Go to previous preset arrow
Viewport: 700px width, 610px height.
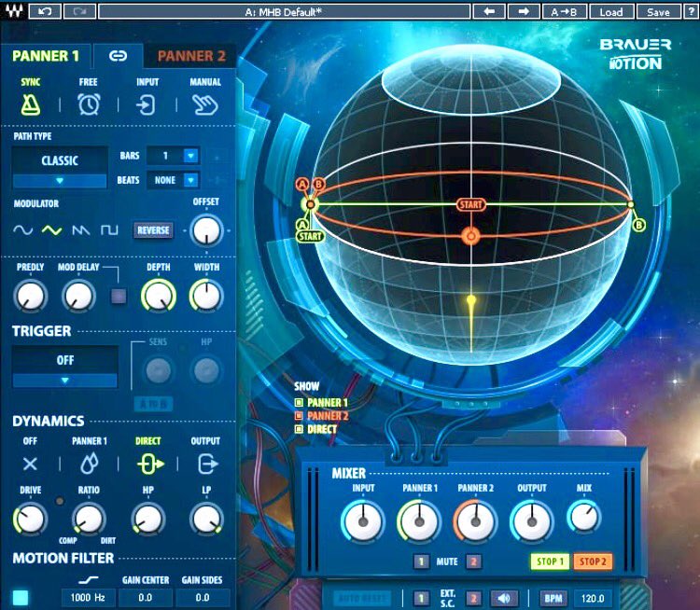[x=489, y=11]
